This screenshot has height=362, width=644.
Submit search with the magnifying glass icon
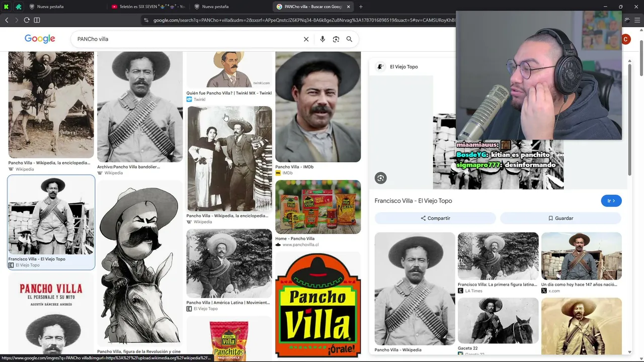click(x=349, y=39)
